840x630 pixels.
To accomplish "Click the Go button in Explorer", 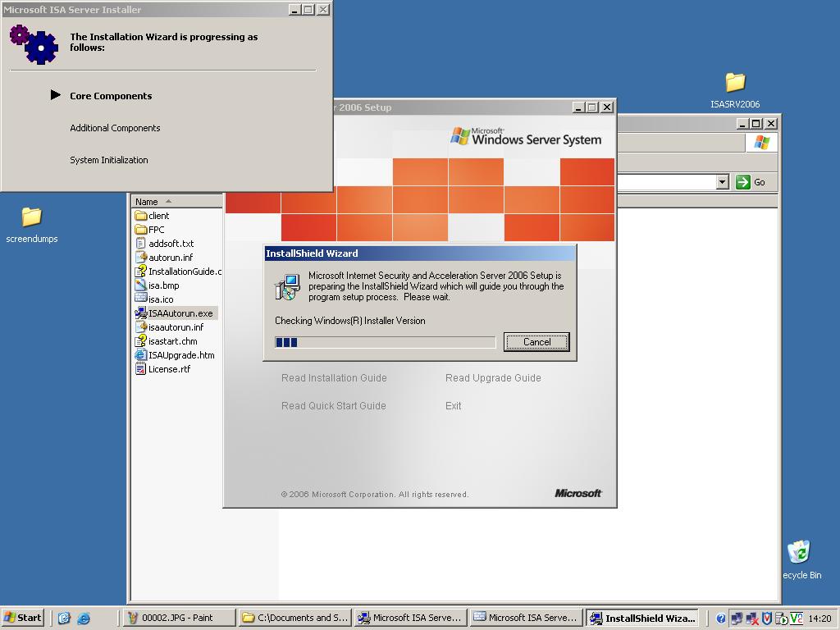I will click(x=751, y=182).
